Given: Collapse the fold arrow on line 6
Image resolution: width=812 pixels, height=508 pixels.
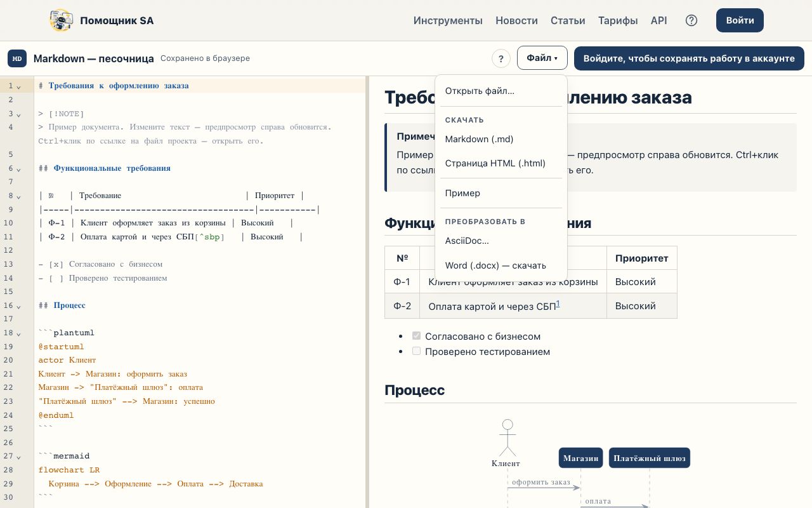Looking at the screenshot, I should pos(18,169).
